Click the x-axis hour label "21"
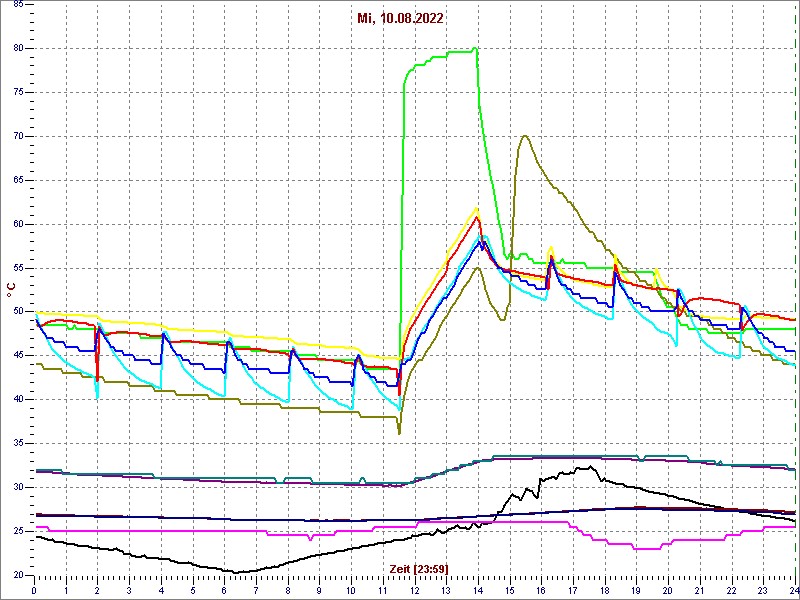800x600 pixels. point(699,590)
